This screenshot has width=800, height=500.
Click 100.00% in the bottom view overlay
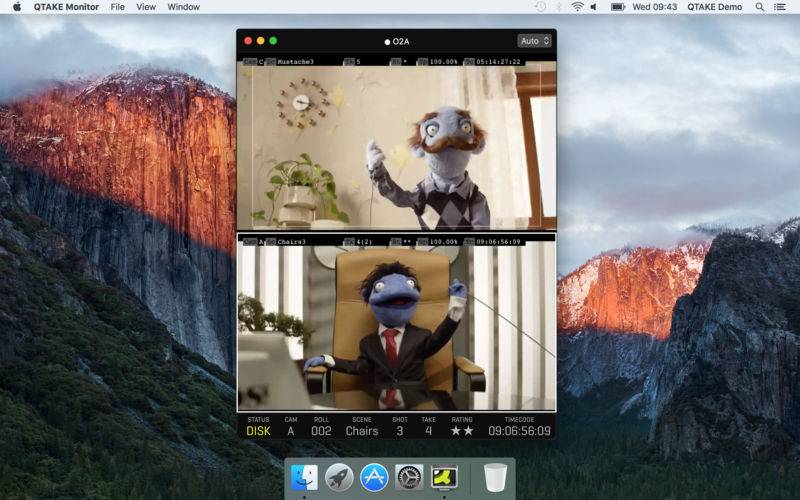coord(443,242)
